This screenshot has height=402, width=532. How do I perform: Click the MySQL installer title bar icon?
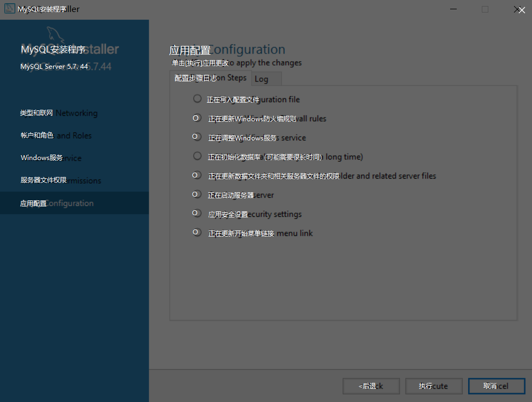coord(9,9)
